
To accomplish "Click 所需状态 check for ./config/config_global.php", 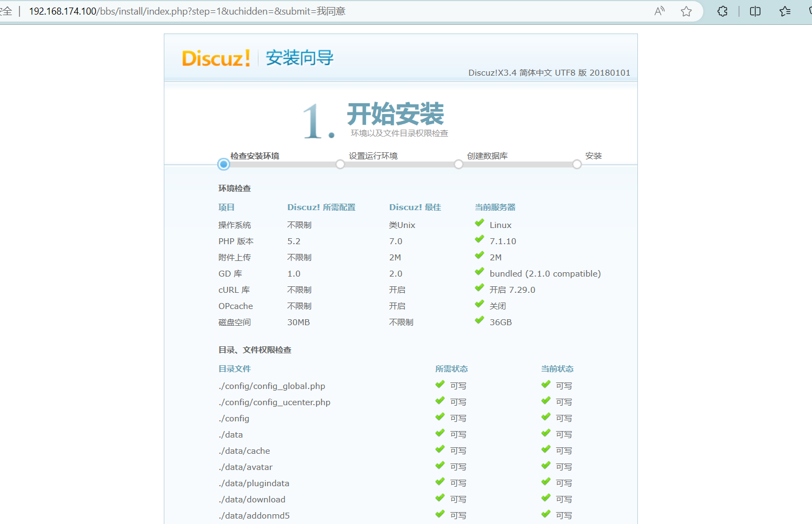I will tap(440, 385).
